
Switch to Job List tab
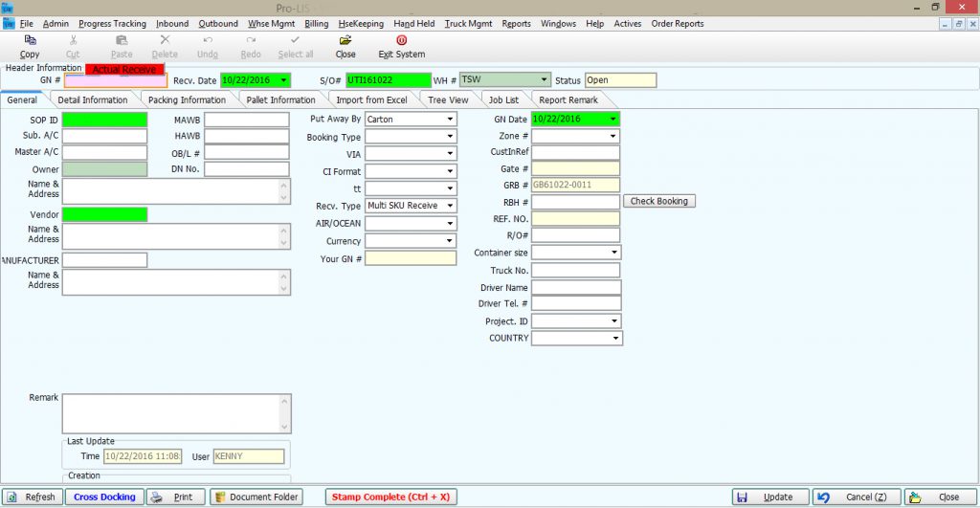(503, 100)
